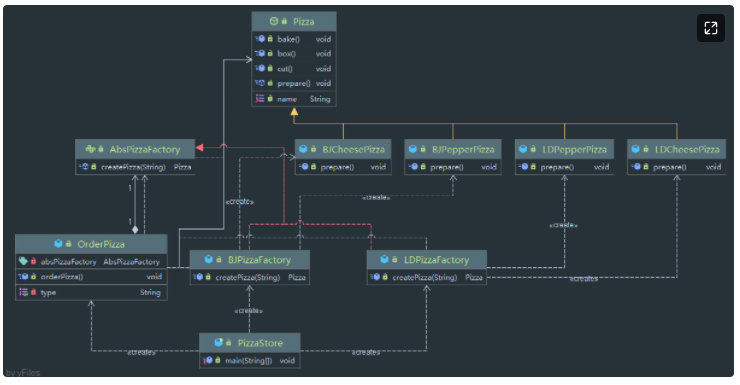Select the PizzaStore class header
This screenshot has width=740, height=385.
point(250,343)
